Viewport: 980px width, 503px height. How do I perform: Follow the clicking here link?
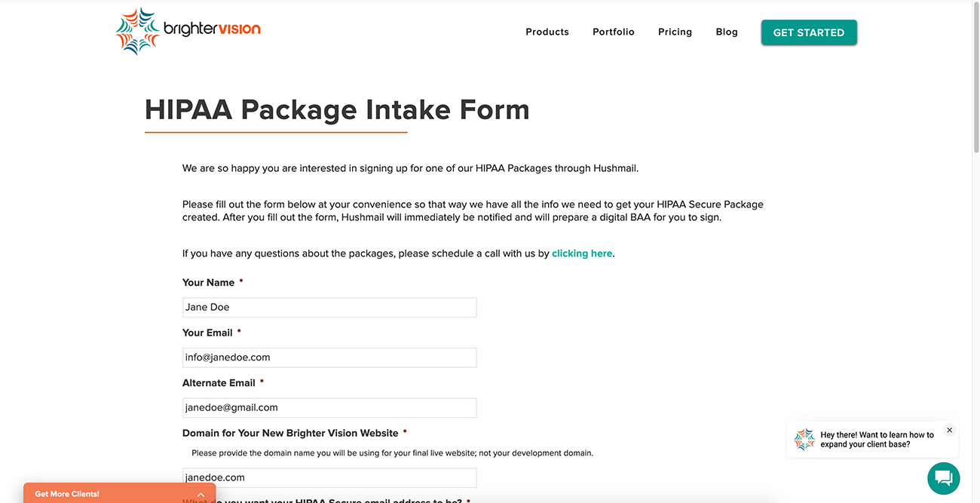582,253
